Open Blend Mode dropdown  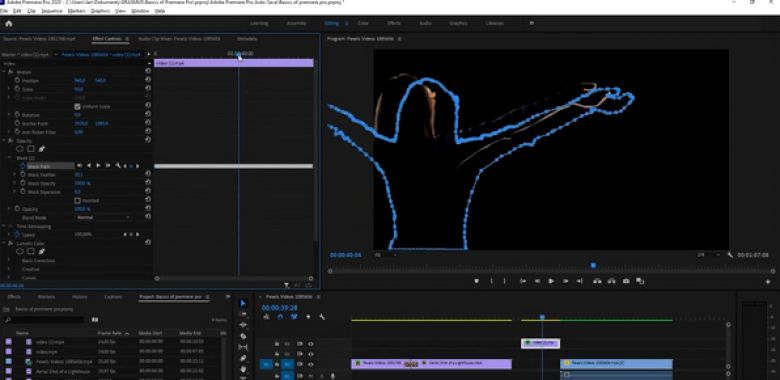point(103,217)
